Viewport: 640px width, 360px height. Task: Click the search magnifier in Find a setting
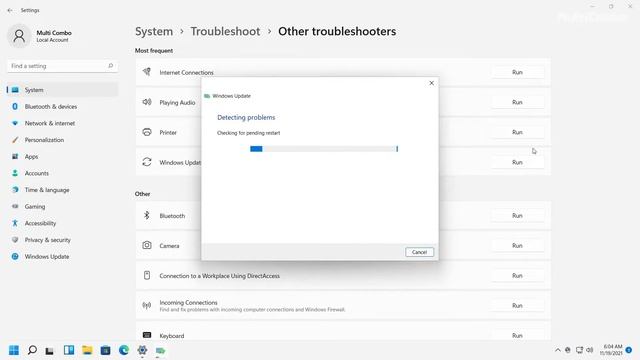click(x=110, y=66)
